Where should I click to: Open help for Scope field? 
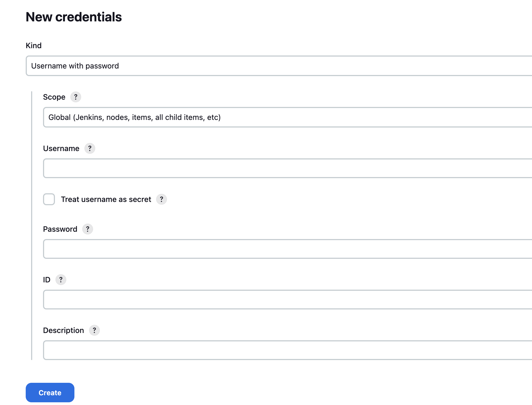(x=76, y=97)
